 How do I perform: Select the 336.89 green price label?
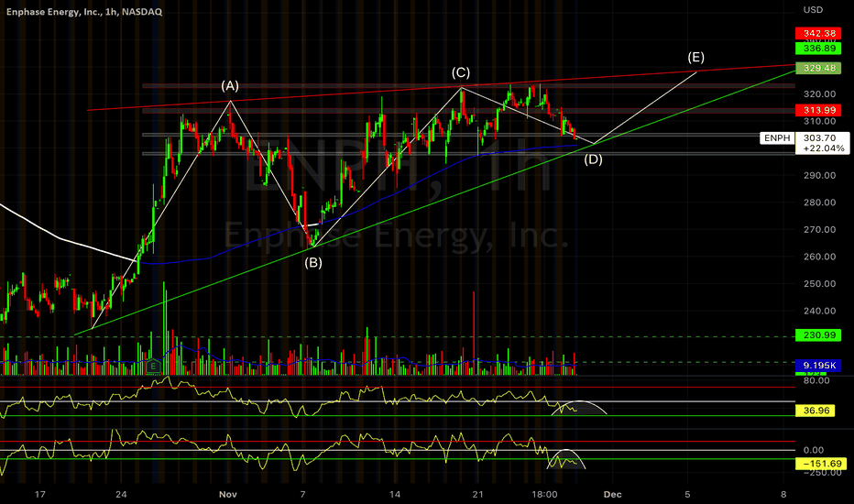(818, 49)
